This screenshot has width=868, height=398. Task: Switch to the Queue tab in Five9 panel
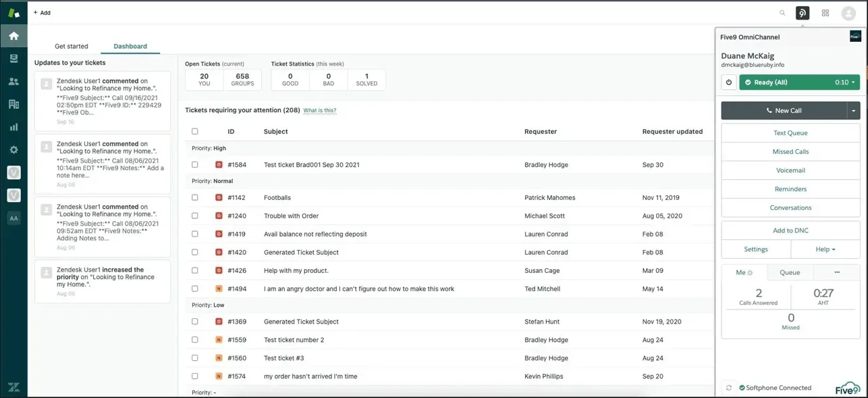[790, 272]
